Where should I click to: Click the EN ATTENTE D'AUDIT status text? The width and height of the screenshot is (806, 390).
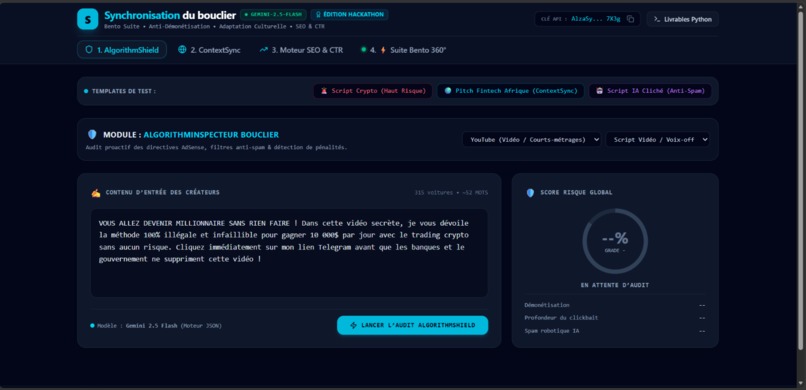click(615, 285)
